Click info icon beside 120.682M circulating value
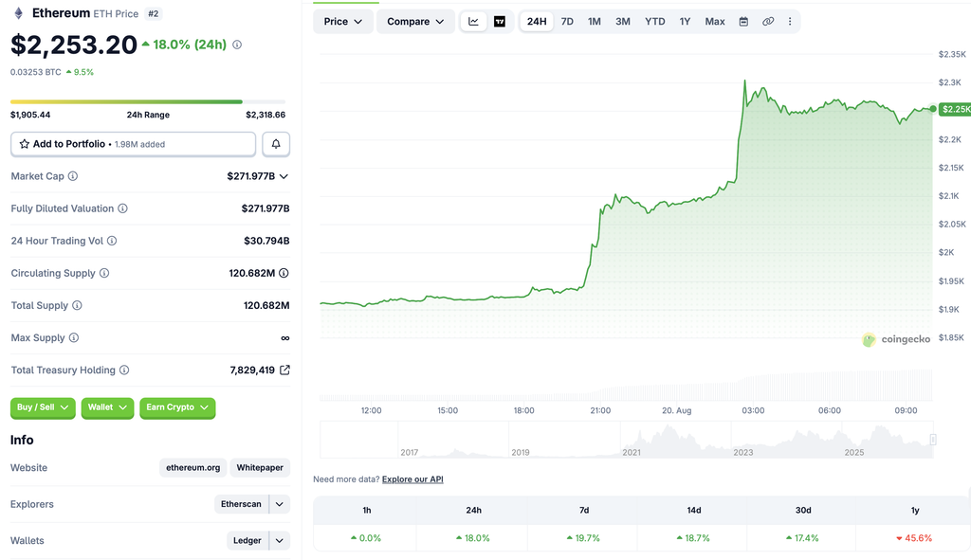971x560 pixels. (284, 273)
